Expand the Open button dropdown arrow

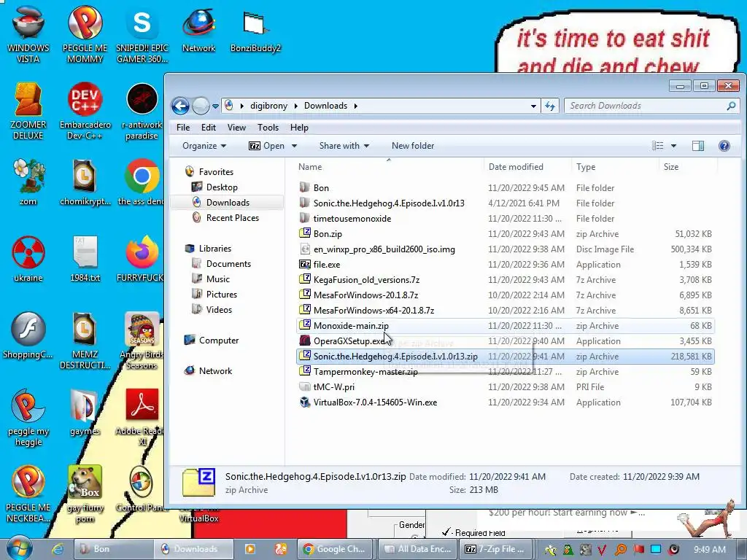click(294, 146)
